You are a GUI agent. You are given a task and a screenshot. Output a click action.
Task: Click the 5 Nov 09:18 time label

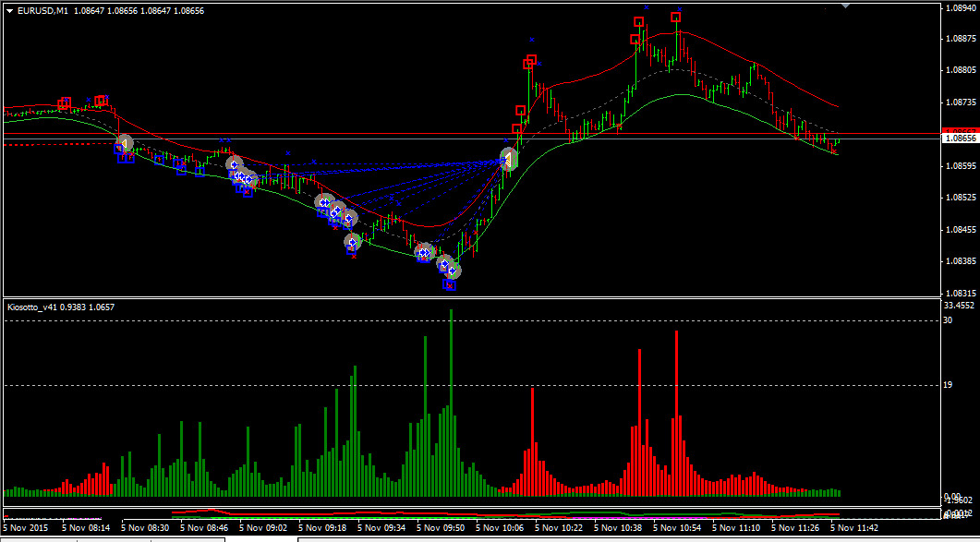pos(321,527)
